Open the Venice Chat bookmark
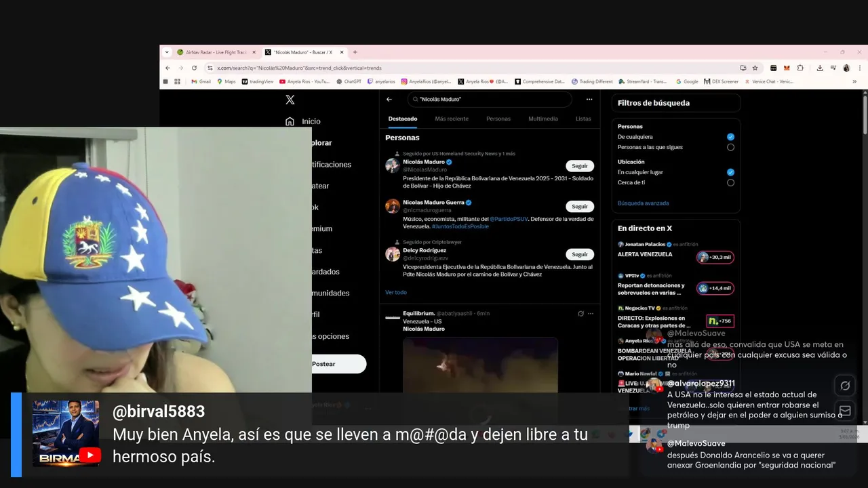This screenshot has height=488, width=868. [768, 81]
